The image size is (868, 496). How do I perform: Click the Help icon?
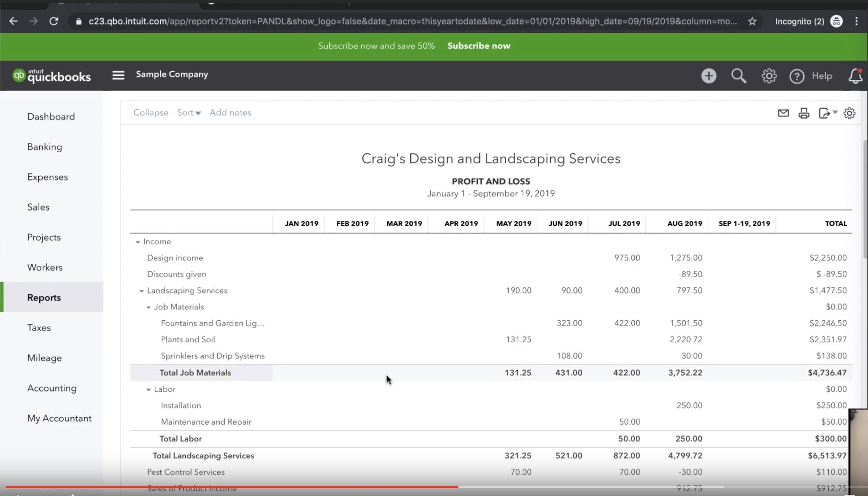(798, 76)
